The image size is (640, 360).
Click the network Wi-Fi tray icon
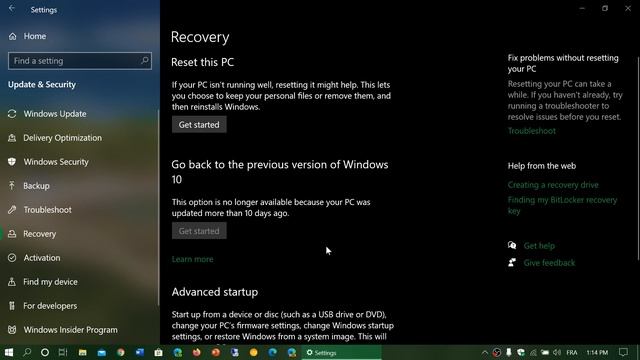click(533, 352)
